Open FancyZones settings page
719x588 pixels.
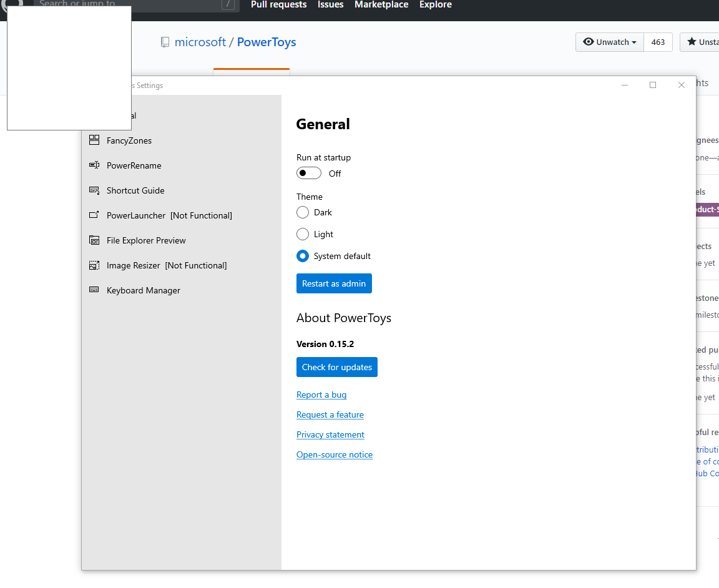click(x=182, y=140)
